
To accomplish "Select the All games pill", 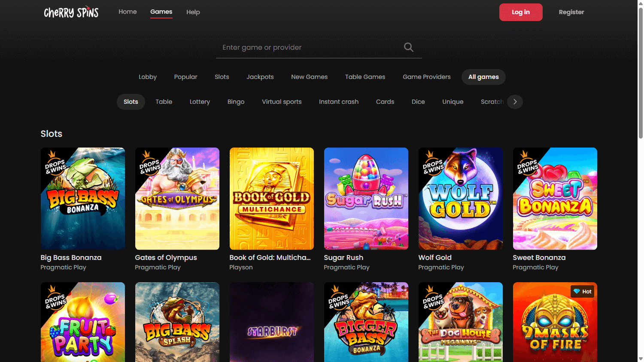I will point(483,77).
